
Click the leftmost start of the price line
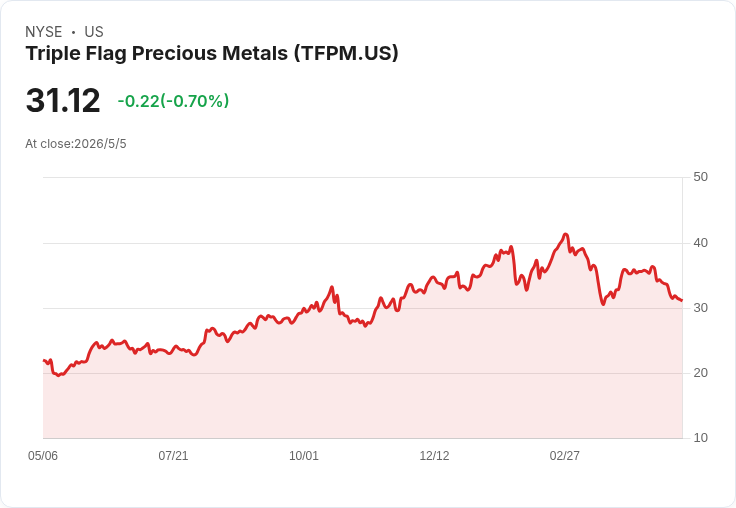(44, 361)
